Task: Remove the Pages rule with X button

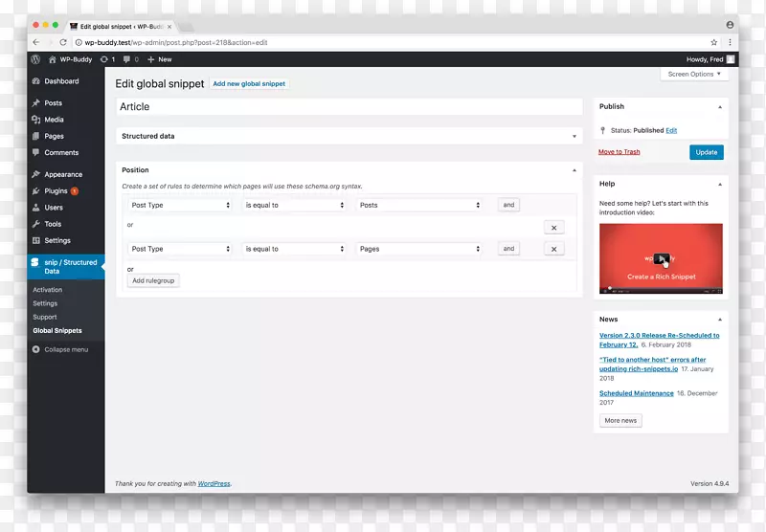Action: (x=553, y=249)
